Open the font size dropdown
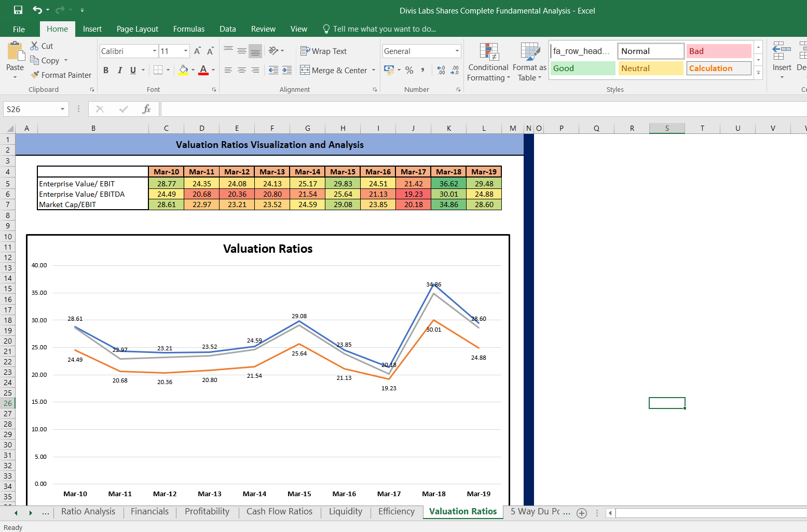 [186, 51]
